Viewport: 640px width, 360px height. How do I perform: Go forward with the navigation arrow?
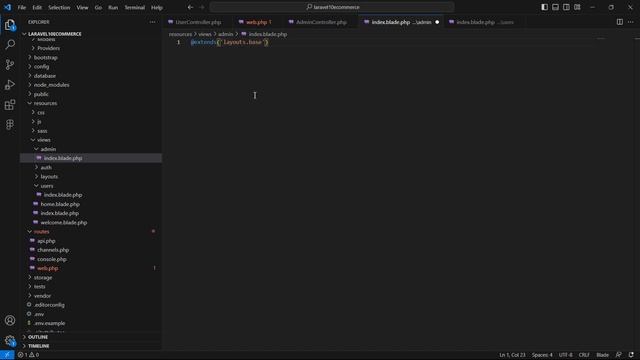[x=202, y=7]
